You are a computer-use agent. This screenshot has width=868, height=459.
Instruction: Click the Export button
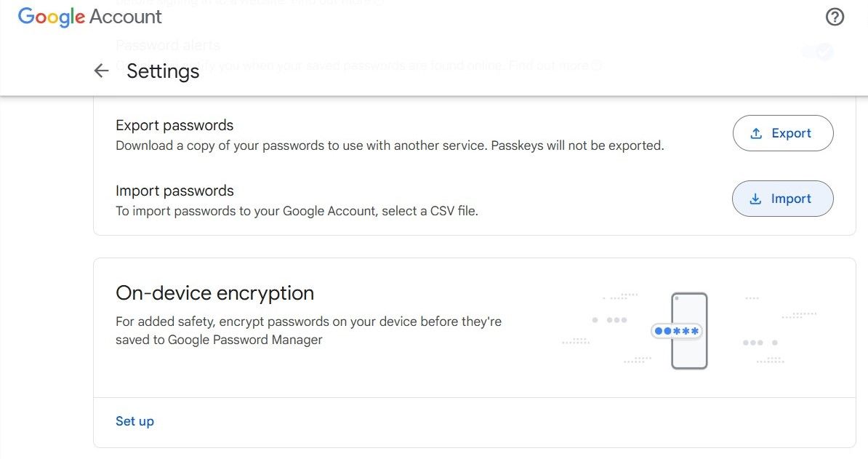[x=783, y=133]
